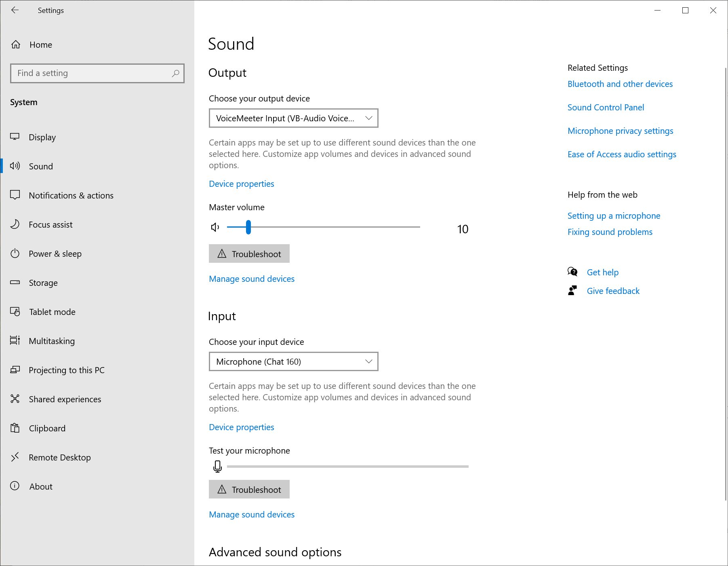Open Sound Control Panel link

click(x=606, y=108)
